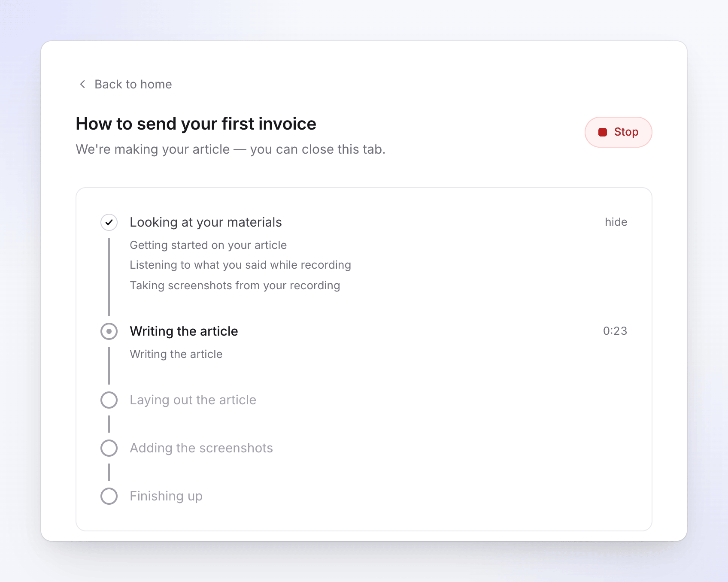This screenshot has height=582, width=728.
Task: Click the grey Writing the article substep
Action: click(x=176, y=354)
